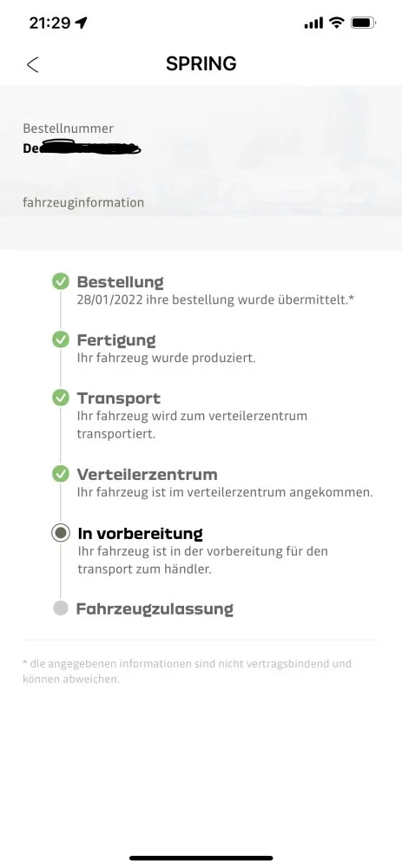Screen dimensions: 402x868
Task: Tap the location arrow next to time
Action: [82, 23]
